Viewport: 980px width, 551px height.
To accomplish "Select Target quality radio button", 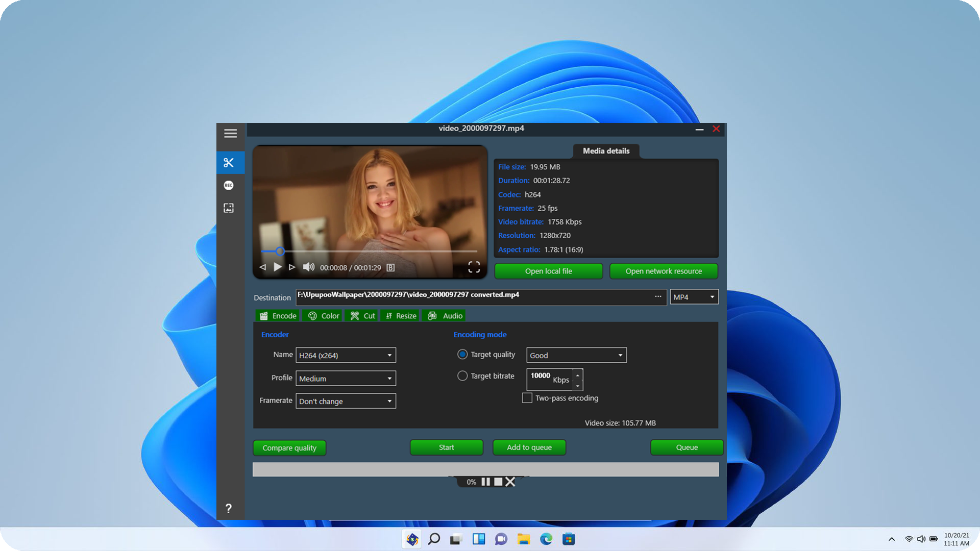I will pos(462,354).
